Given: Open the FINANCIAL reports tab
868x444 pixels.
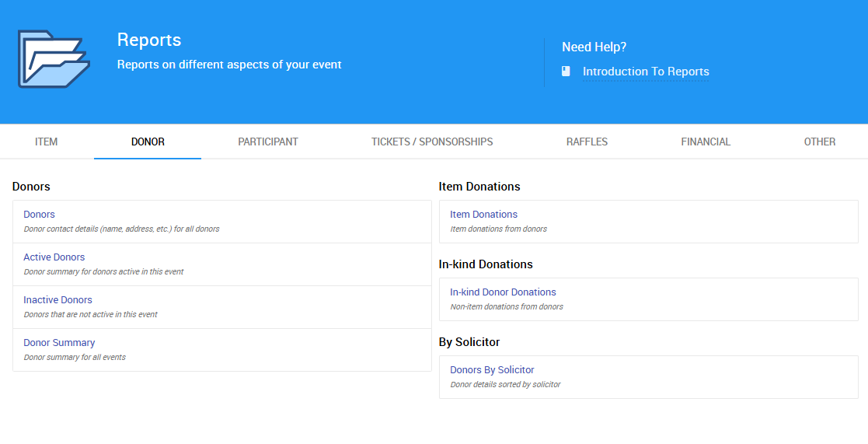Looking at the screenshot, I should pyautogui.click(x=706, y=142).
